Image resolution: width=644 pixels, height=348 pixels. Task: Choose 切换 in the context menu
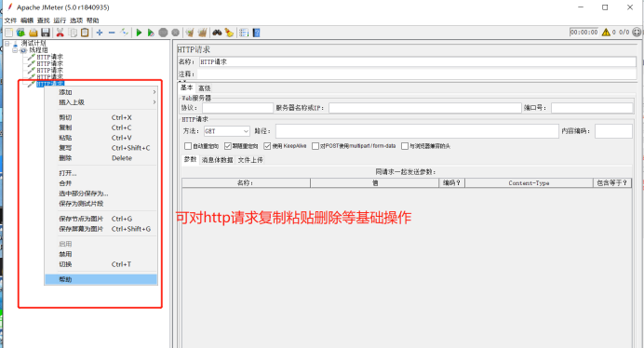tap(101, 264)
